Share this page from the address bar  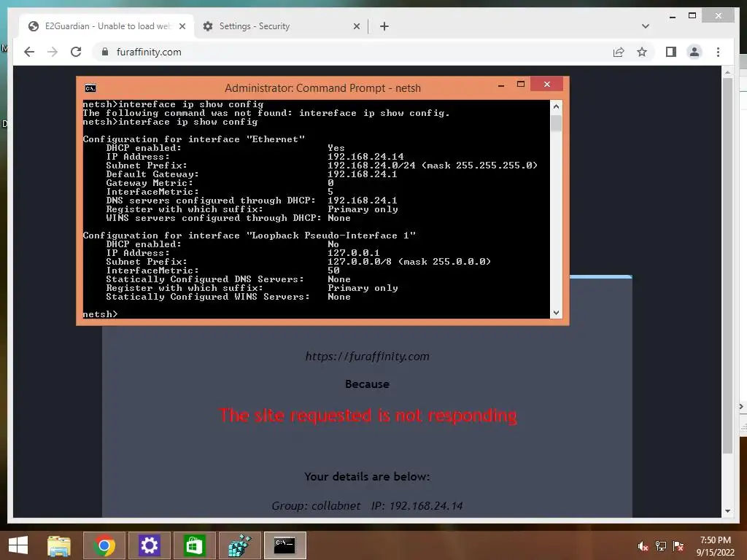click(619, 52)
